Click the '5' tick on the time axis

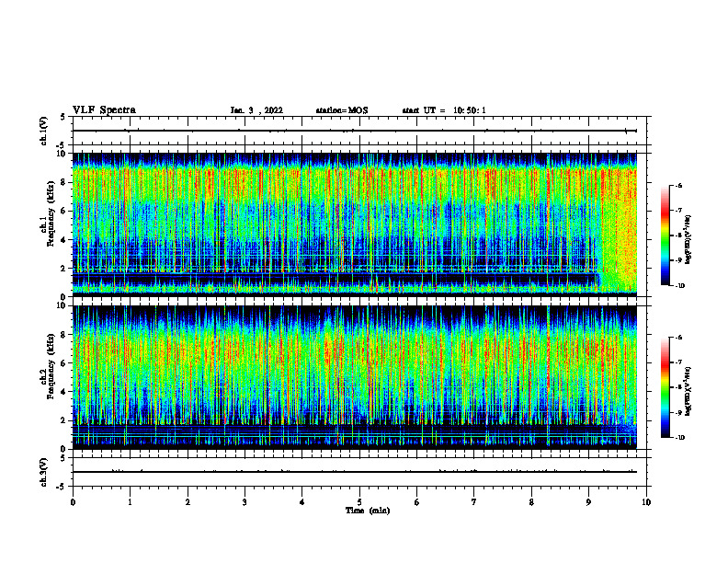(359, 502)
